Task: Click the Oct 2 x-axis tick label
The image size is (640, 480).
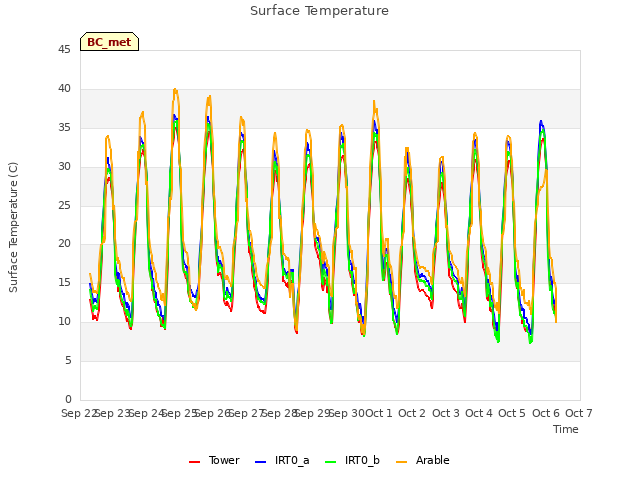Action: 412,413
